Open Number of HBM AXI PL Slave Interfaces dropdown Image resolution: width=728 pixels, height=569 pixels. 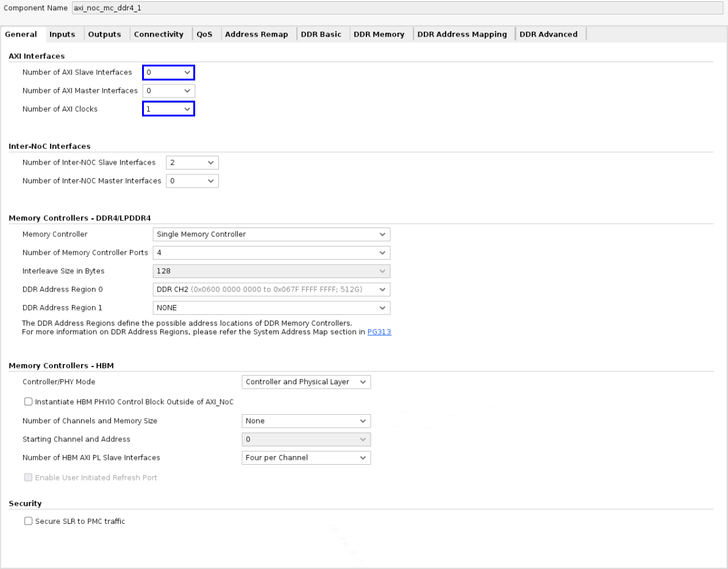pos(306,458)
